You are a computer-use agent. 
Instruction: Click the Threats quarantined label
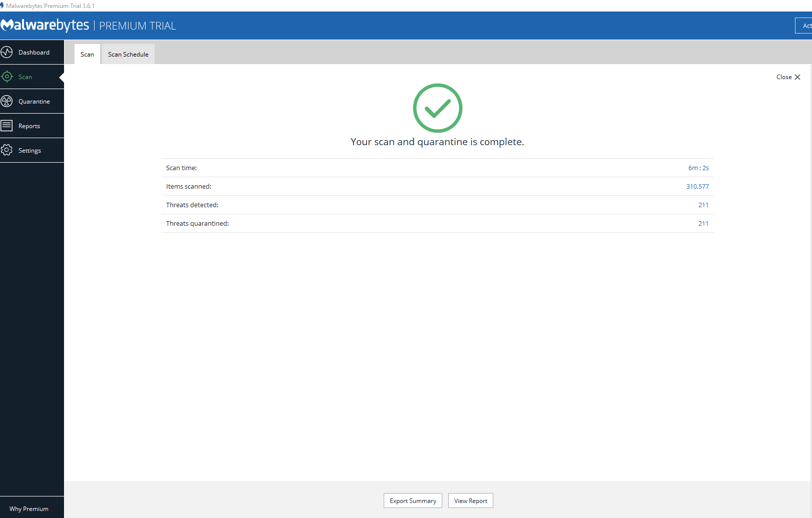(x=198, y=223)
